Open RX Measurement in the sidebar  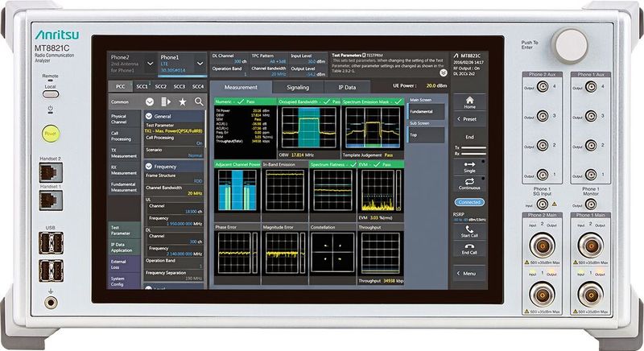click(x=125, y=170)
